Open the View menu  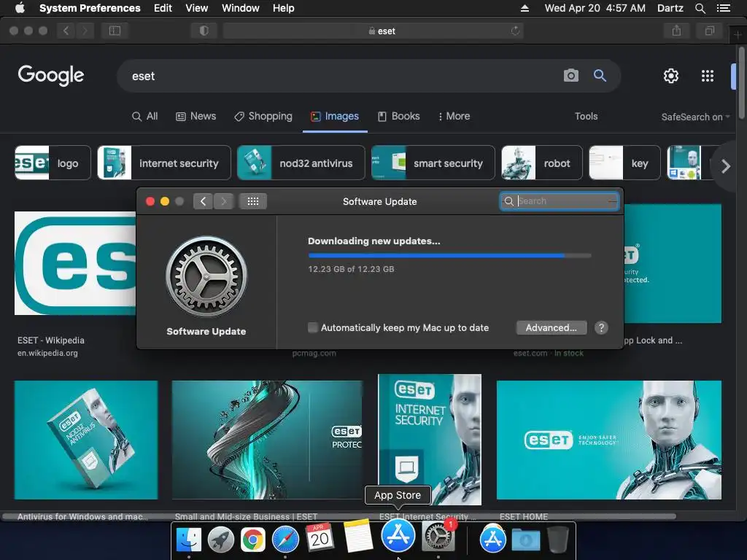coord(196,8)
